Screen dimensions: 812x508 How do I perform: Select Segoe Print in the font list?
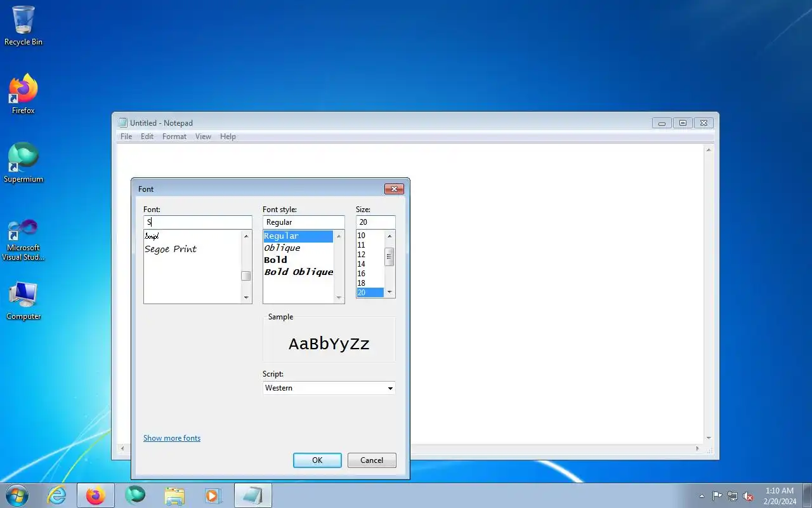click(171, 249)
